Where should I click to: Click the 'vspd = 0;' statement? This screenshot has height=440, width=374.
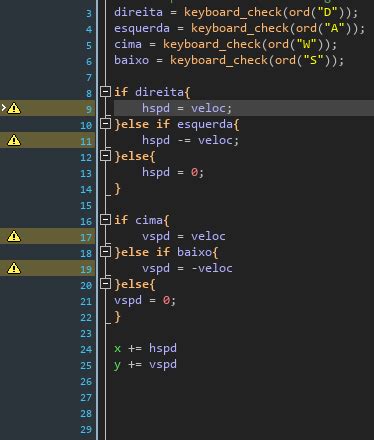[x=145, y=300]
